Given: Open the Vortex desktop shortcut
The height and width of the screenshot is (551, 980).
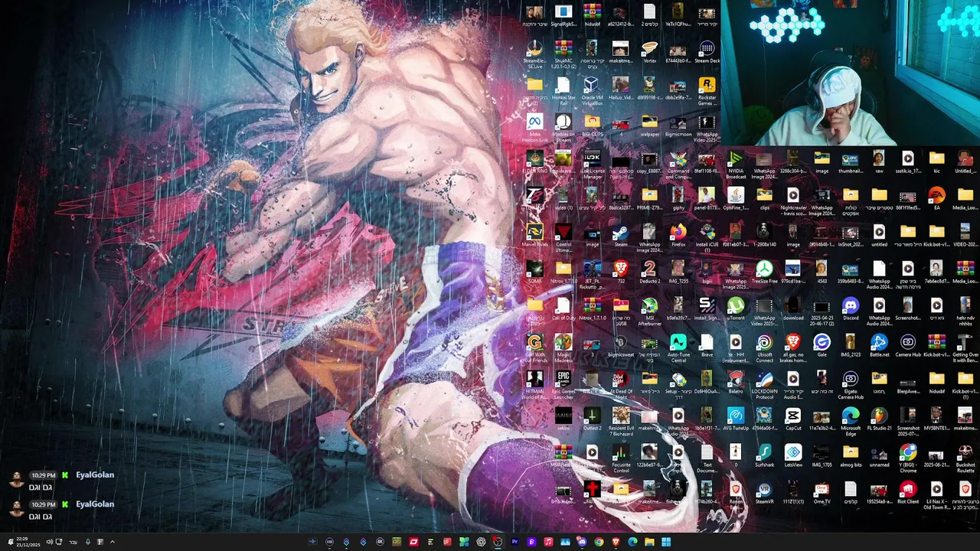Looking at the screenshot, I should (x=650, y=51).
